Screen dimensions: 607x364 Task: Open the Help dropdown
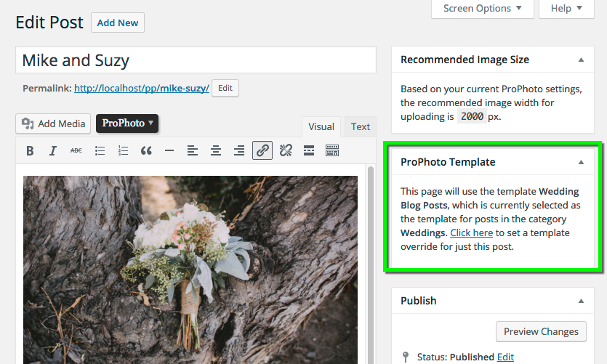tap(566, 9)
